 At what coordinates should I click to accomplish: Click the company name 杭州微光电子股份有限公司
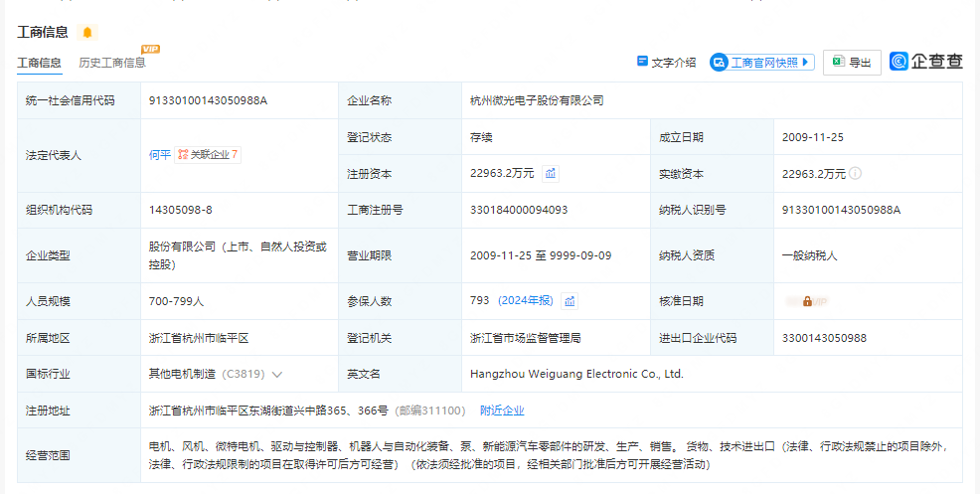537,100
